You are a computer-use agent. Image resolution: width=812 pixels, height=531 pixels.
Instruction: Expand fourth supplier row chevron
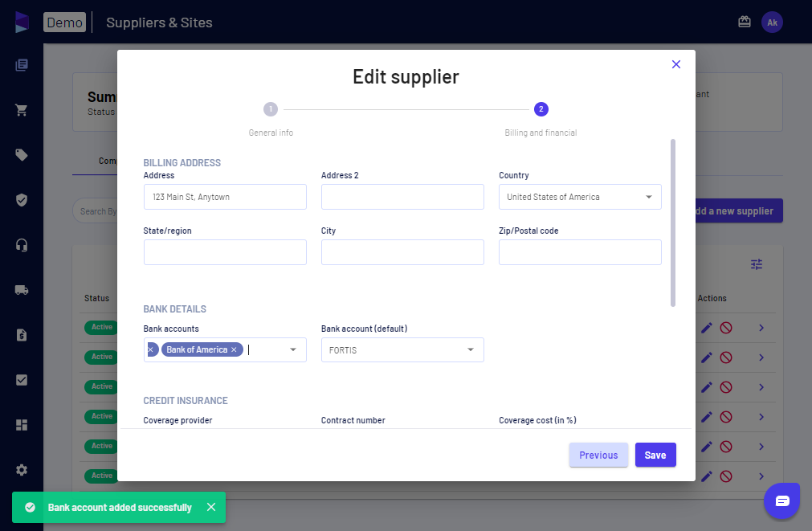pyautogui.click(x=761, y=417)
